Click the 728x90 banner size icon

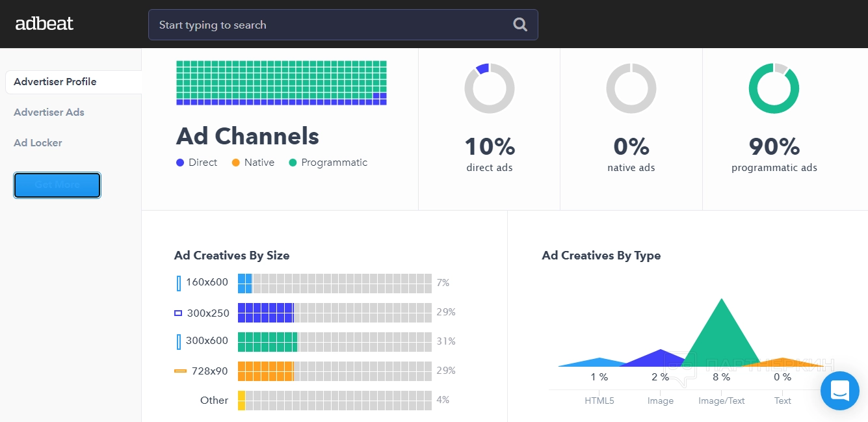tap(180, 371)
